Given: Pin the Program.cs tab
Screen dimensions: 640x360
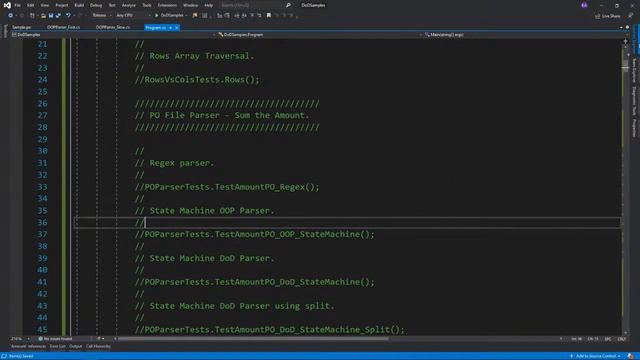Looking at the screenshot, I should 170,27.
